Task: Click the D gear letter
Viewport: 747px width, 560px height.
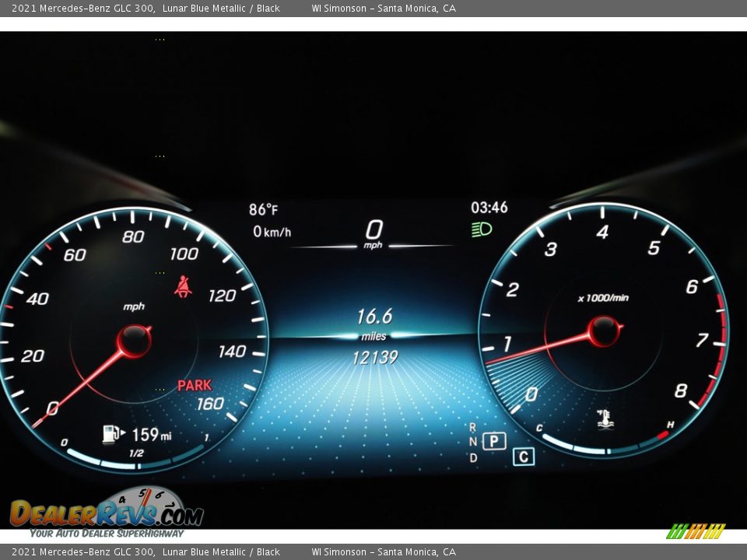Action: point(473,457)
